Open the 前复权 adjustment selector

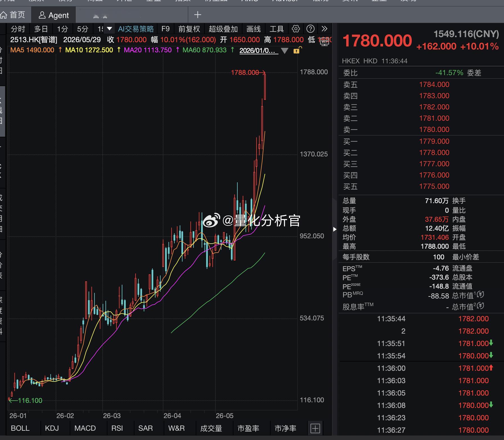click(189, 29)
